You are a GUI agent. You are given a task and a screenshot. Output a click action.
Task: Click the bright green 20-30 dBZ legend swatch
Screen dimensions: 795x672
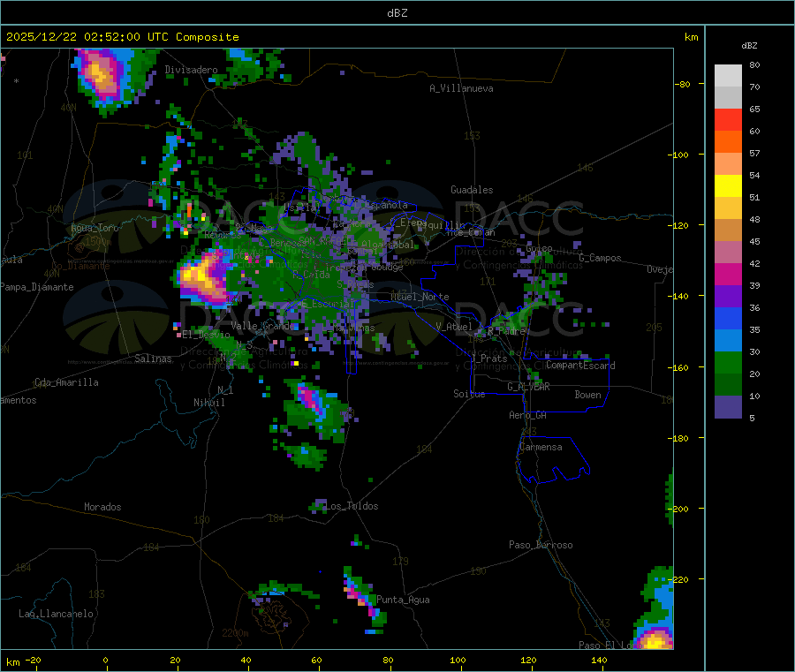tap(728, 362)
